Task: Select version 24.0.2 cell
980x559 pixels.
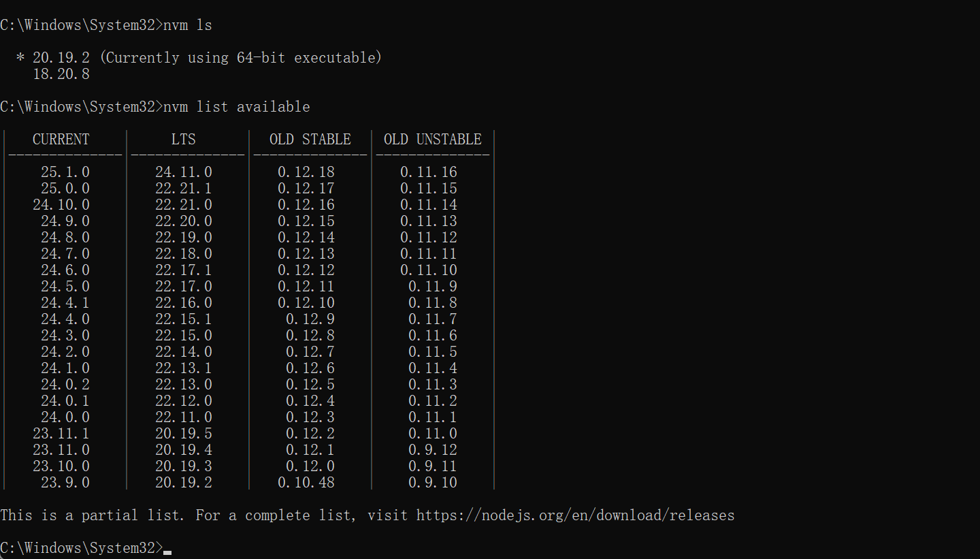Action: tap(65, 385)
